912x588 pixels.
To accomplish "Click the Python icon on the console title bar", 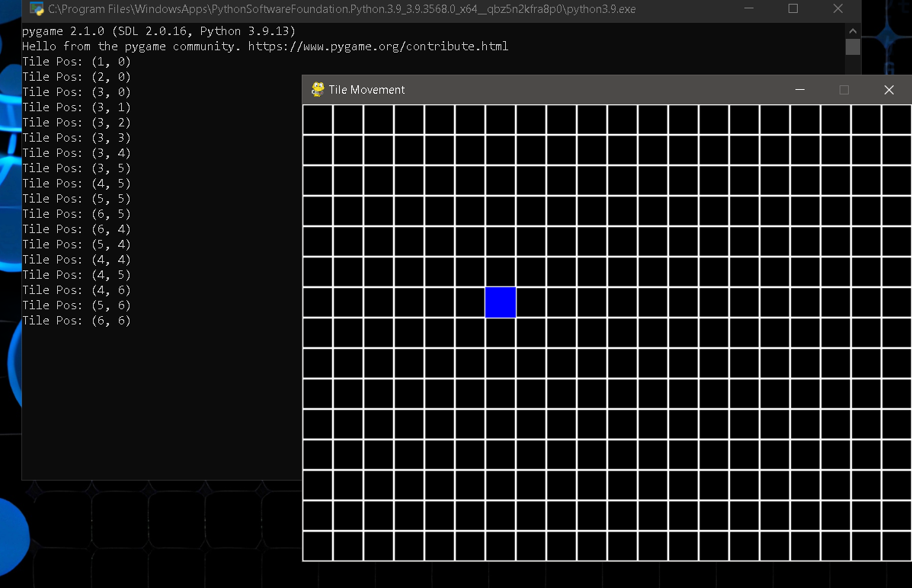I will point(37,9).
